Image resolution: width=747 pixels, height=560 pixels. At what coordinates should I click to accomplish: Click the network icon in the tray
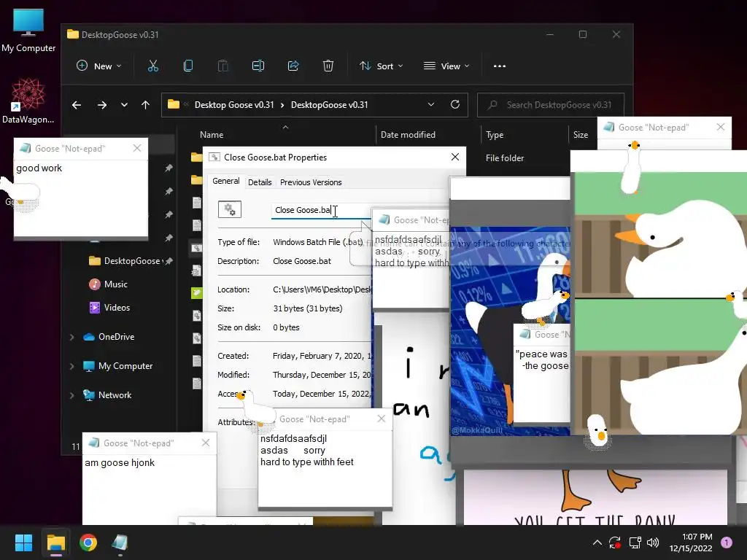point(635,542)
